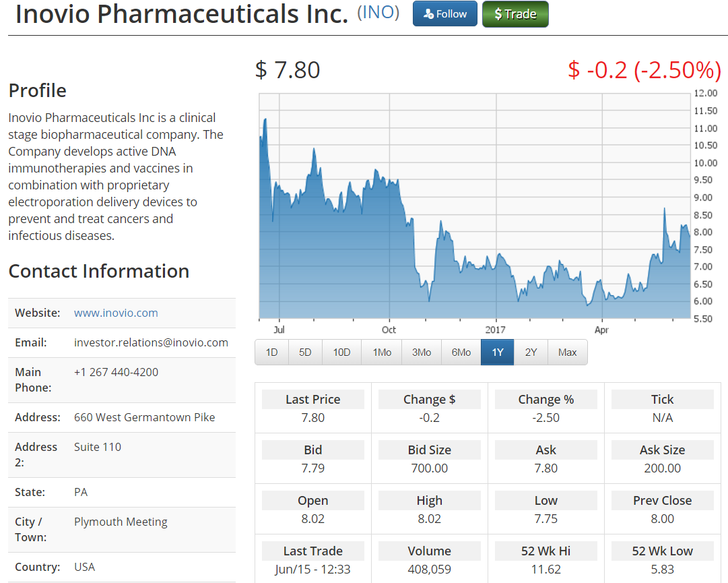Click the Jul label on chart axis
Image resolution: width=728 pixels, height=583 pixels.
(x=279, y=330)
